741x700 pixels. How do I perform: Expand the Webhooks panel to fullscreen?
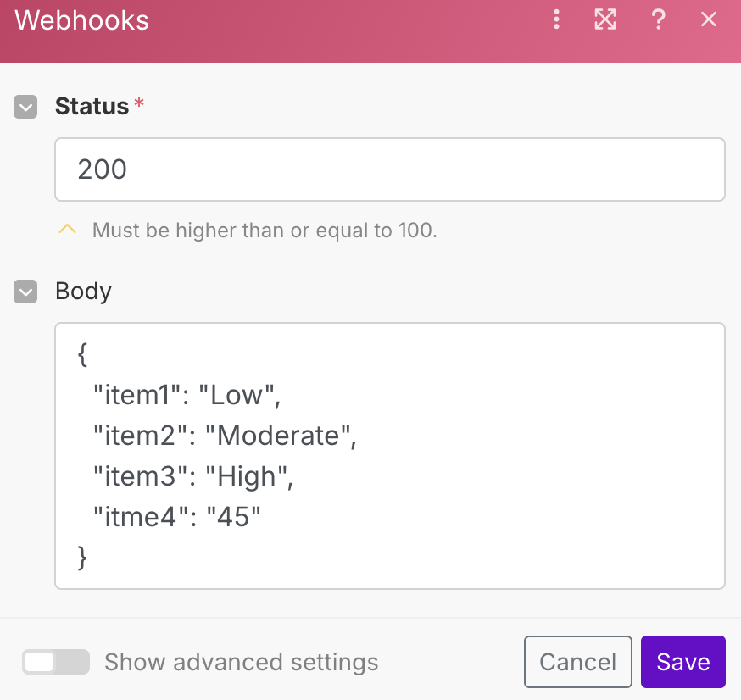pos(605,19)
